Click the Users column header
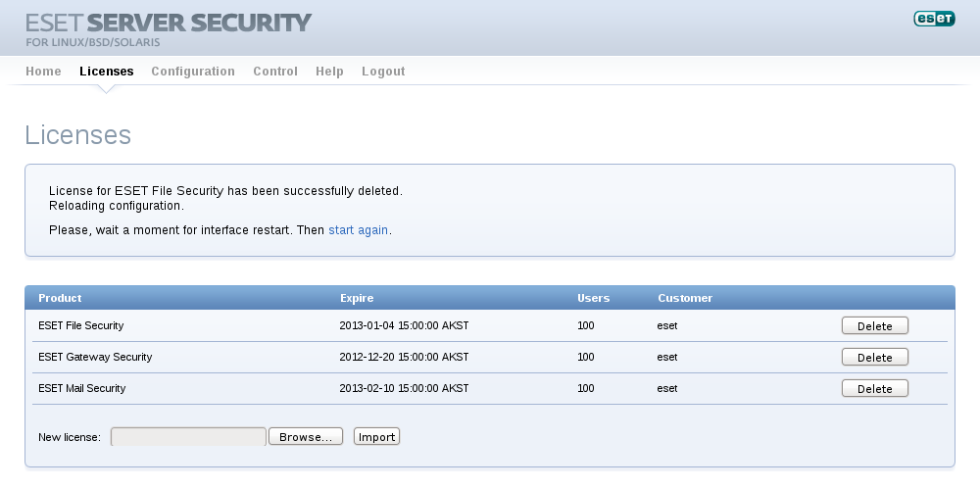The height and width of the screenshot is (490, 980). pyautogui.click(x=593, y=298)
